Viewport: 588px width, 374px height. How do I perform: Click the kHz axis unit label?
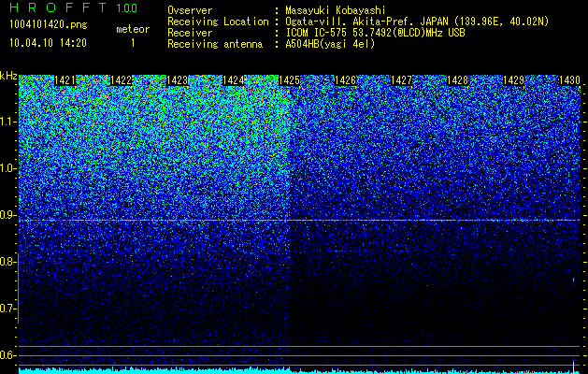coord(8,77)
